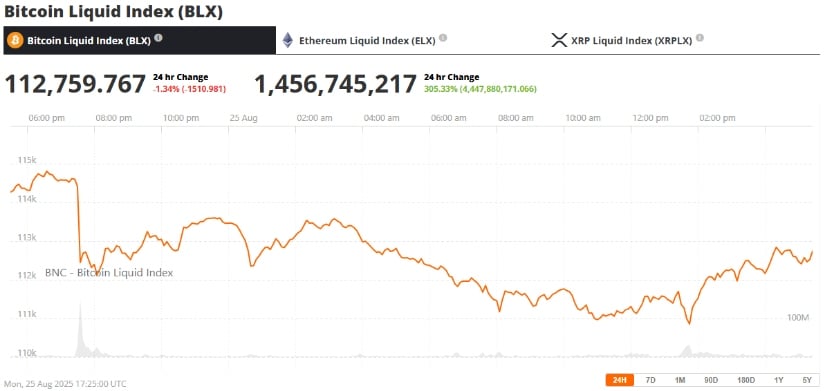Choose the 90D time range button

pos(711,380)
